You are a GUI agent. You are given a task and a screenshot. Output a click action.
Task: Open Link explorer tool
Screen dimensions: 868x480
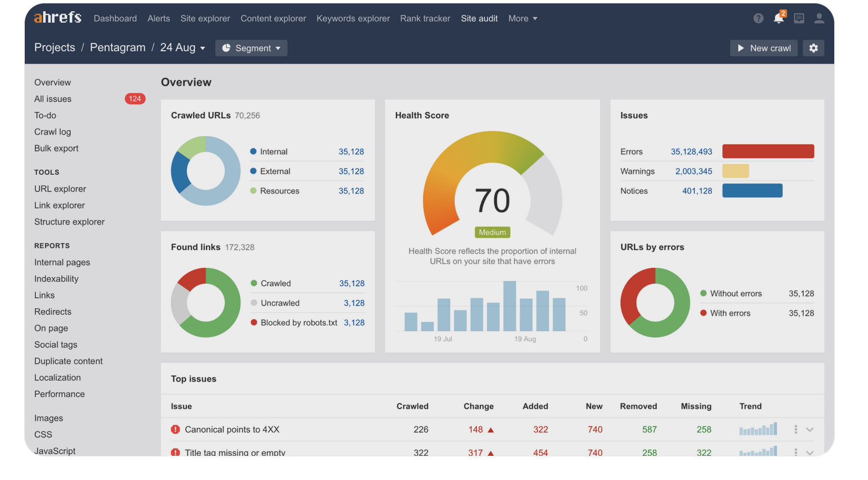(x=60, y=205)
